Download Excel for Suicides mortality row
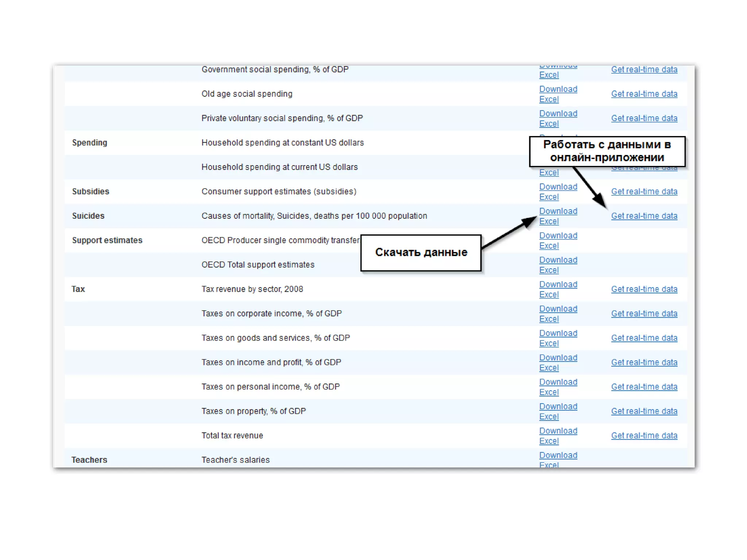 [x=558, y=211]
